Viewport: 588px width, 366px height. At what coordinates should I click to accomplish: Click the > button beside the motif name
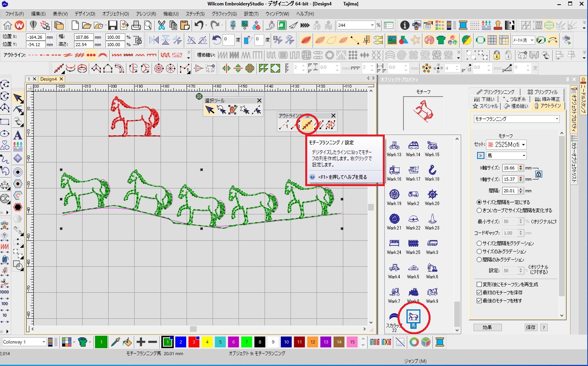tap(481, 155)
